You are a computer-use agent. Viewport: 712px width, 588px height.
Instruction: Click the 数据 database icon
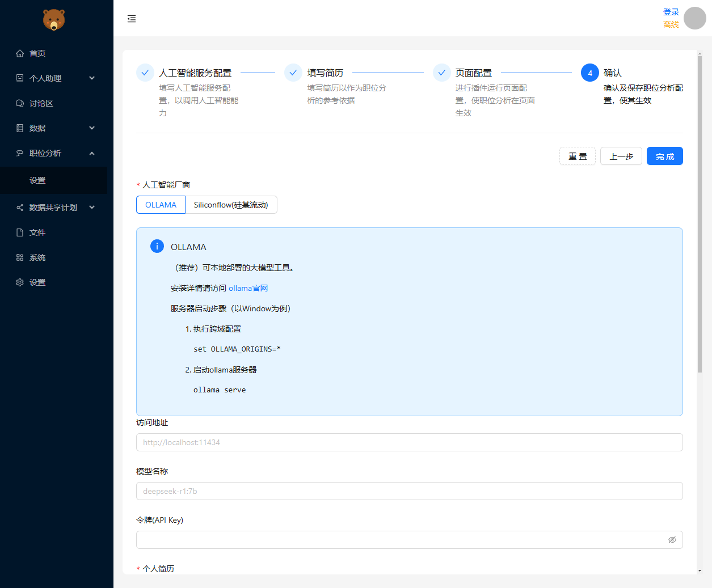[x=20, y=128]
